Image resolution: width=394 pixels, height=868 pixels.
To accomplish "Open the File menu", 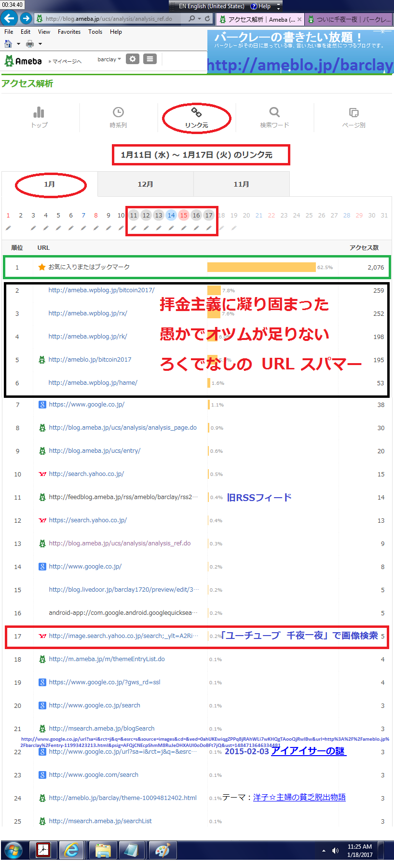I will [x=9, y=32].
